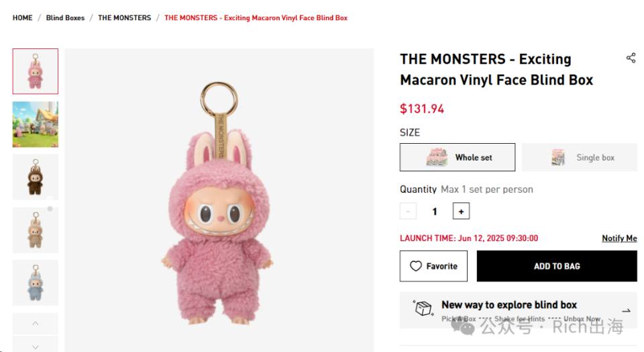
Task: Click the heart icon in Favorite button
Action: [x=416, y=266]
